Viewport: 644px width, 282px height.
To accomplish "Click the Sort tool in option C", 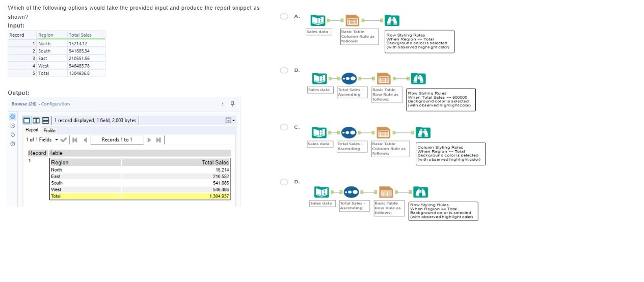I will click(x=348, y=133).
